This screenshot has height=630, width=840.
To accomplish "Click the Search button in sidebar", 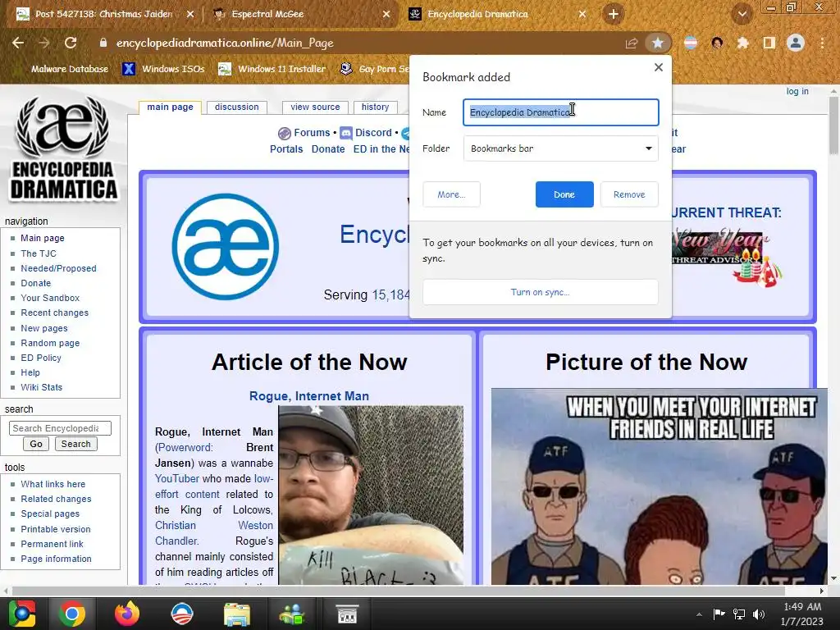I will click(75, 444).
